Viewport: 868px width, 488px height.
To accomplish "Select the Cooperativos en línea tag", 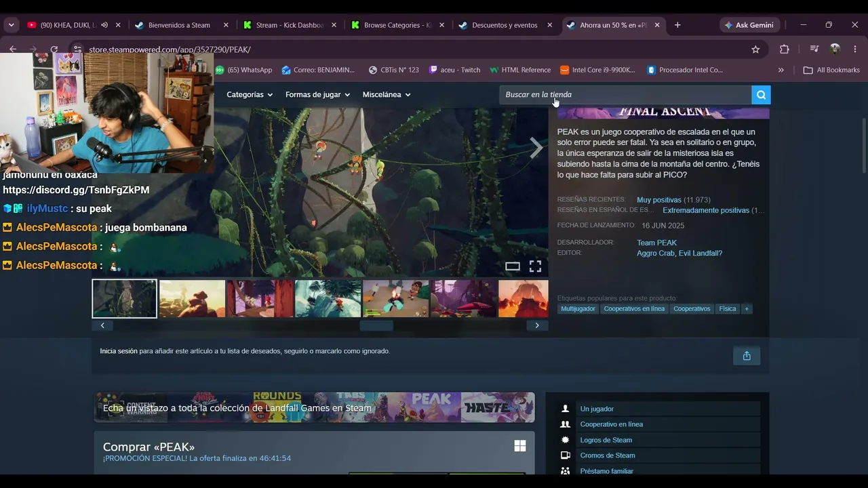I will coord(634,308).
